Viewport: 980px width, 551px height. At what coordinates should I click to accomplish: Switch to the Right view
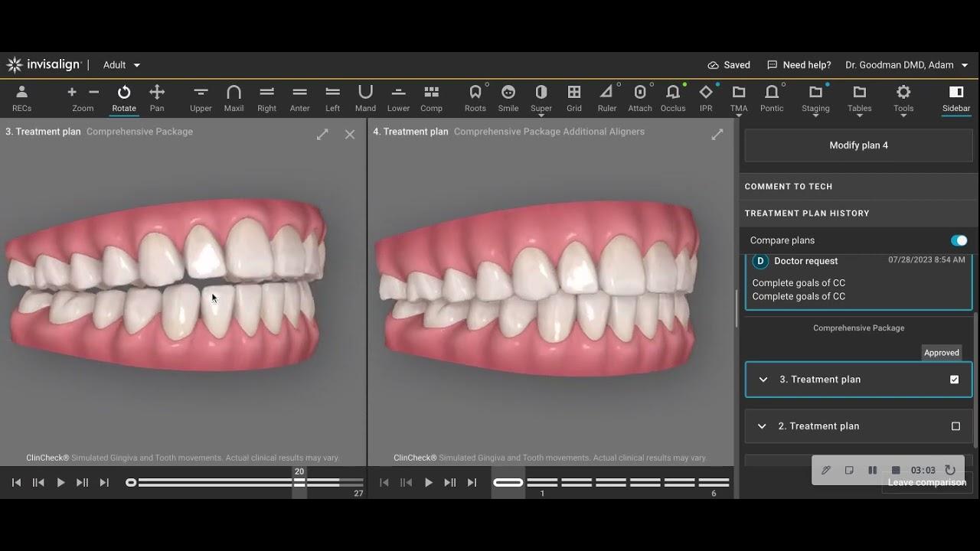point(266,98)
